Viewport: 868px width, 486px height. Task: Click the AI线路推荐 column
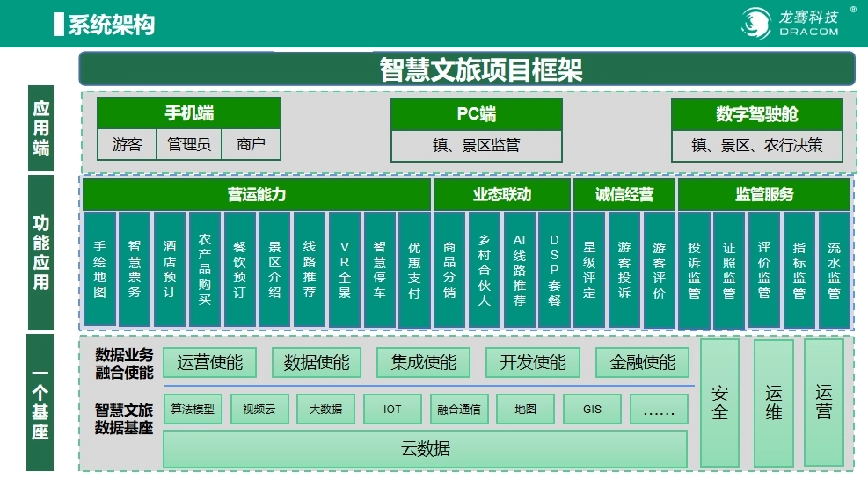pos(519,269)
